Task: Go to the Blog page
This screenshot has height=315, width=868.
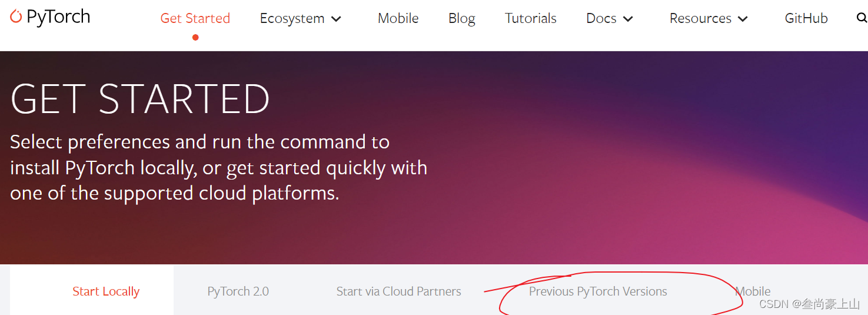Action: coord(462,18)
